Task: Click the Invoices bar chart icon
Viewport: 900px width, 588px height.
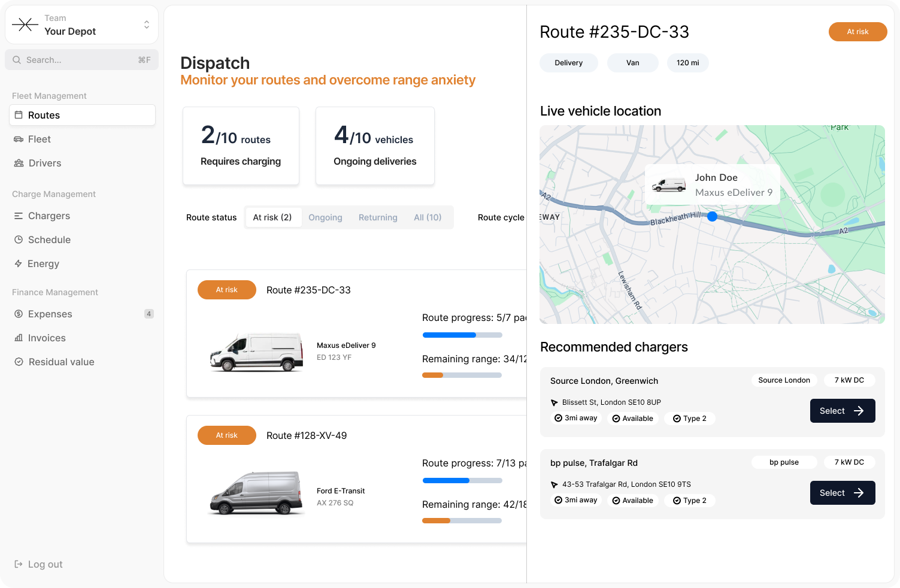Action: click(19, 338)
